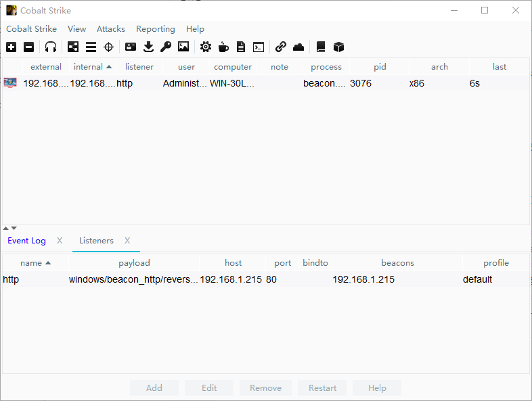
Task: Sort sessions by arch column
Action: 439,67
